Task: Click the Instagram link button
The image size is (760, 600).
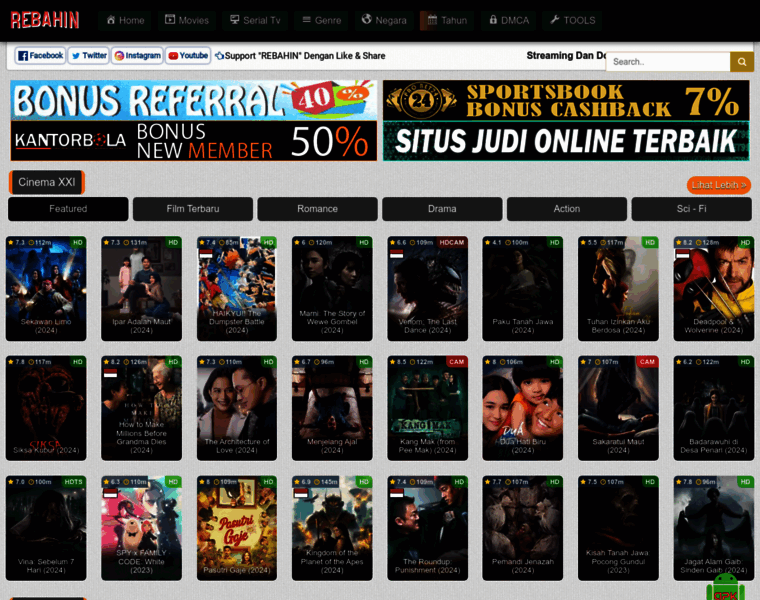Action: [x=137, y=56]
